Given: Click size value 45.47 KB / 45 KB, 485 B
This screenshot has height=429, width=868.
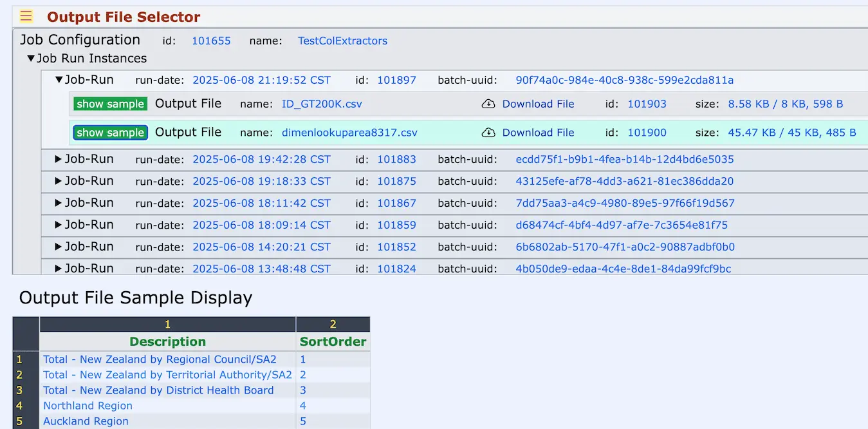Looking at the screenshot, I should coord(792,133).
